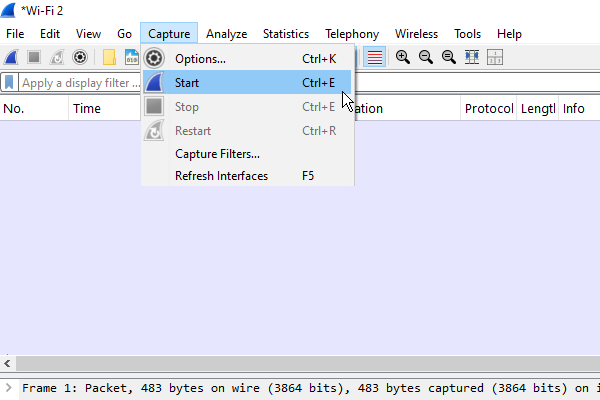Open the View menu

pos(88,34)
